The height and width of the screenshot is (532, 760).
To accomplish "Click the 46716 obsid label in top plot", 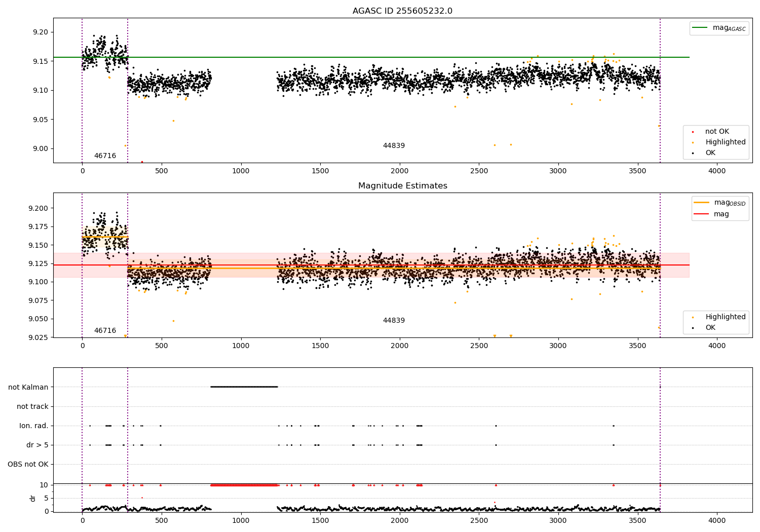I will coord(105,156).
